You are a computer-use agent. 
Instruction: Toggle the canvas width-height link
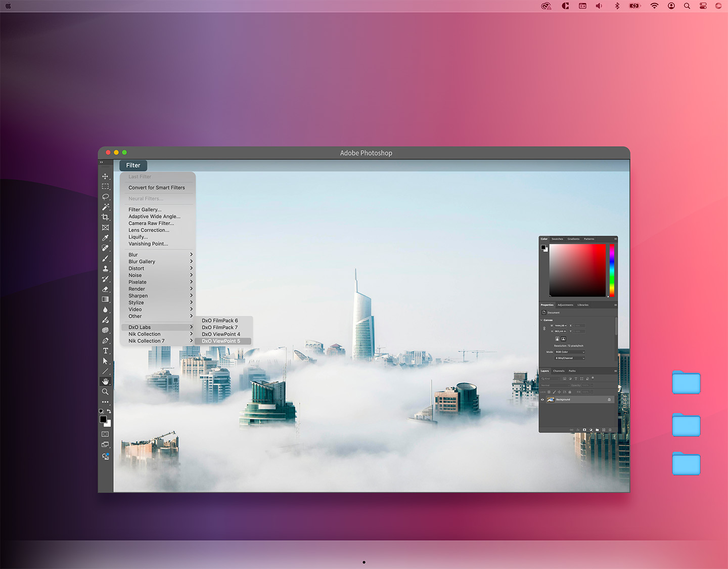(544, 328)
